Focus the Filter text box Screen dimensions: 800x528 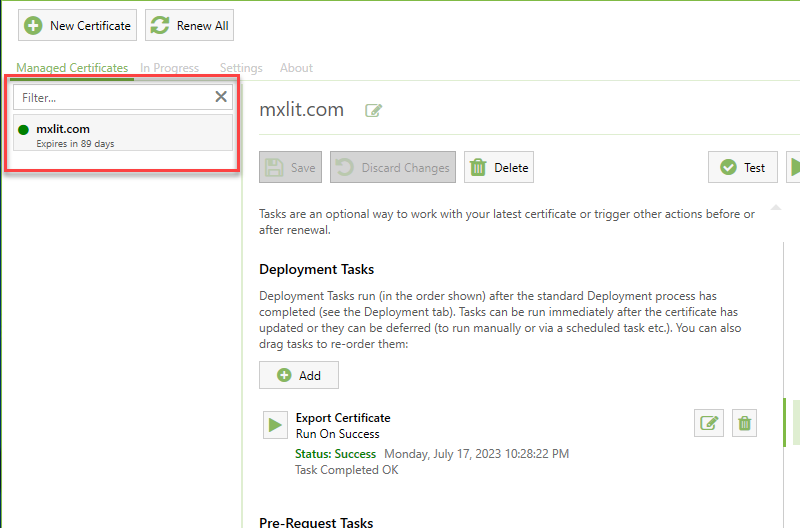pyautogui.click(x=112, y=97)
